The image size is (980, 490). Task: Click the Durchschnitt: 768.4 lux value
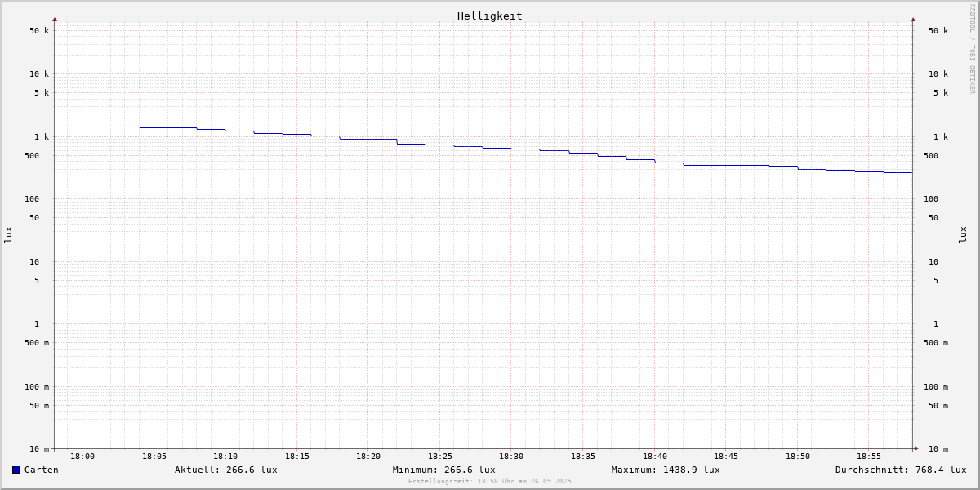tap(900, 470)
